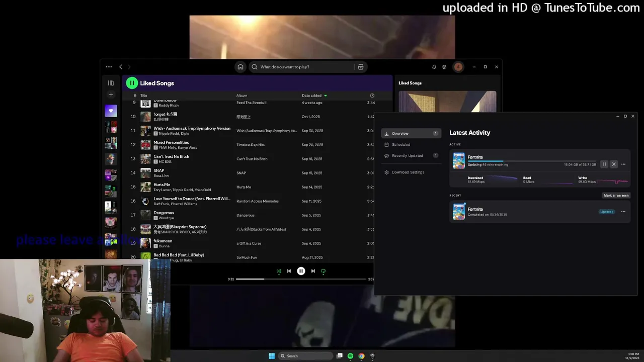644x362 pixels.
Task: Pause Liked Songs with green button
Action: pyautogui.click(x=132, y=83)
